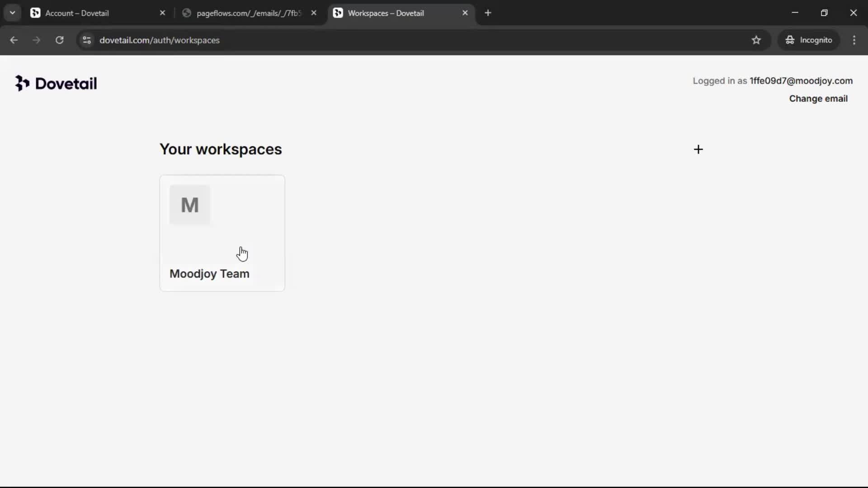Viewport: 868px width, 488px height.
Task: Close the Account – Dovetail tab
Action: [162, 13]
